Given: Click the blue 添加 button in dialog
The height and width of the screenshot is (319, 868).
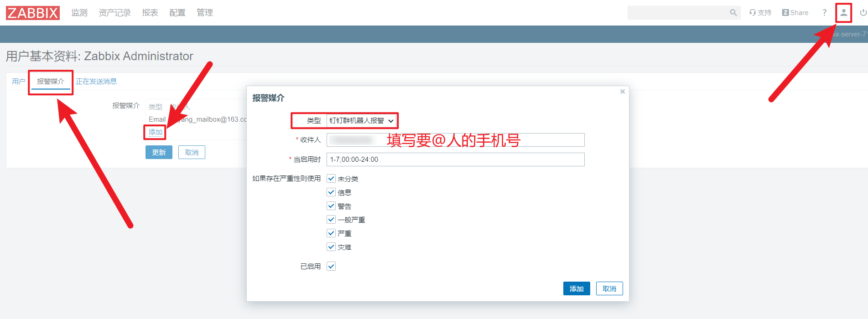Looking at the screenshot, I should pos(577,288).
